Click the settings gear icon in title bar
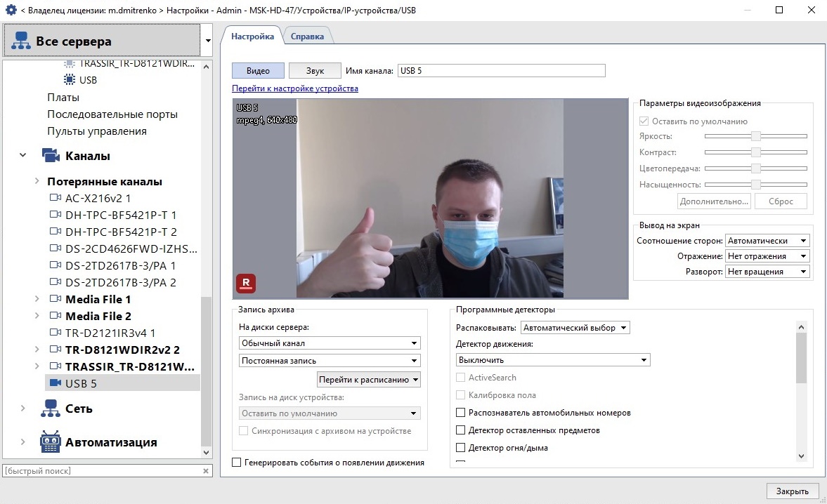This screenshot has height=504, width=827. [x=11, y=10]
